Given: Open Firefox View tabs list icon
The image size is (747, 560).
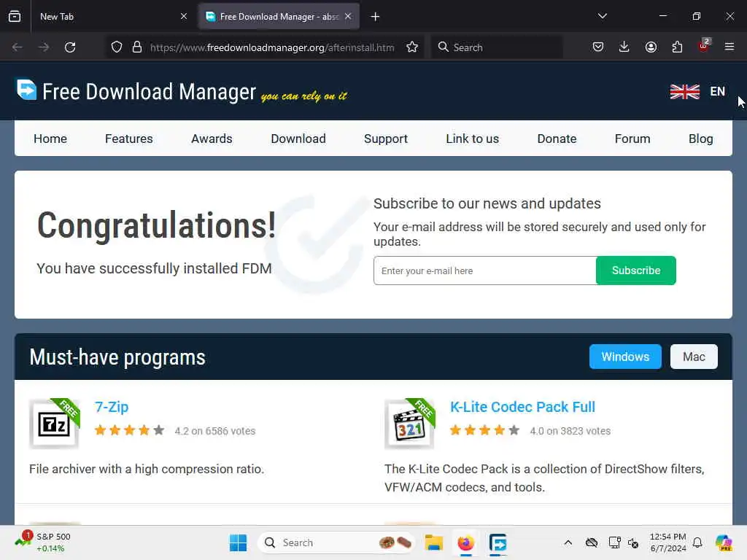Looking at the screenshot, I should coord(15,17).
